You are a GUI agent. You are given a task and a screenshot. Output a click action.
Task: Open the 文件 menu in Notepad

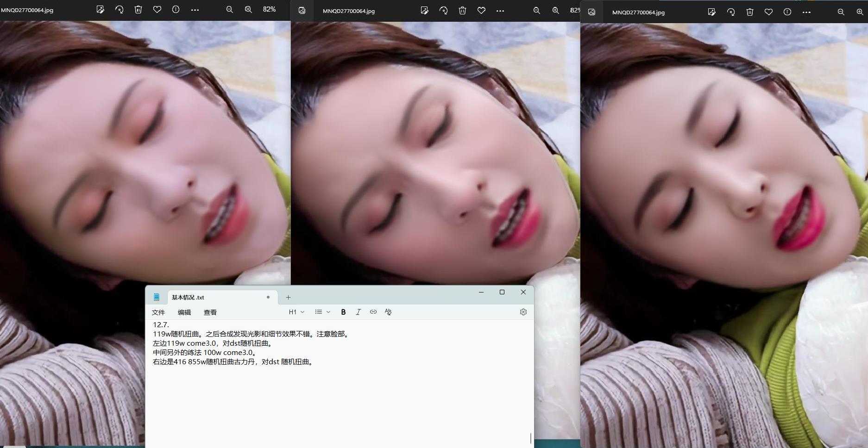point(159,312)
